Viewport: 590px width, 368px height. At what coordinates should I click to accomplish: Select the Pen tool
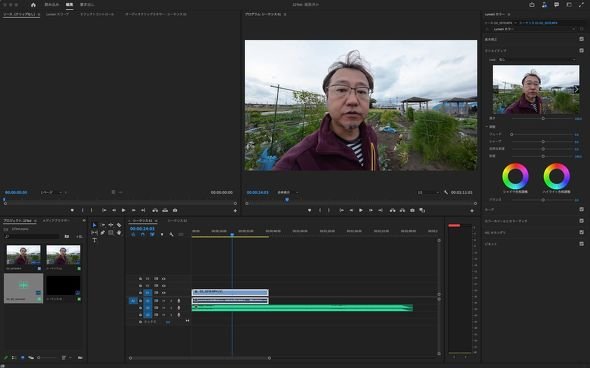(102, 233)
